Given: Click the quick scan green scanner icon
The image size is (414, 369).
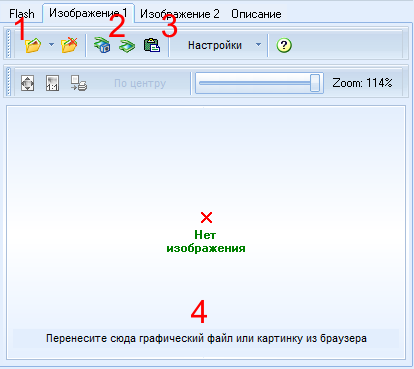Looking at the screenshot, I should click(127, 46).
